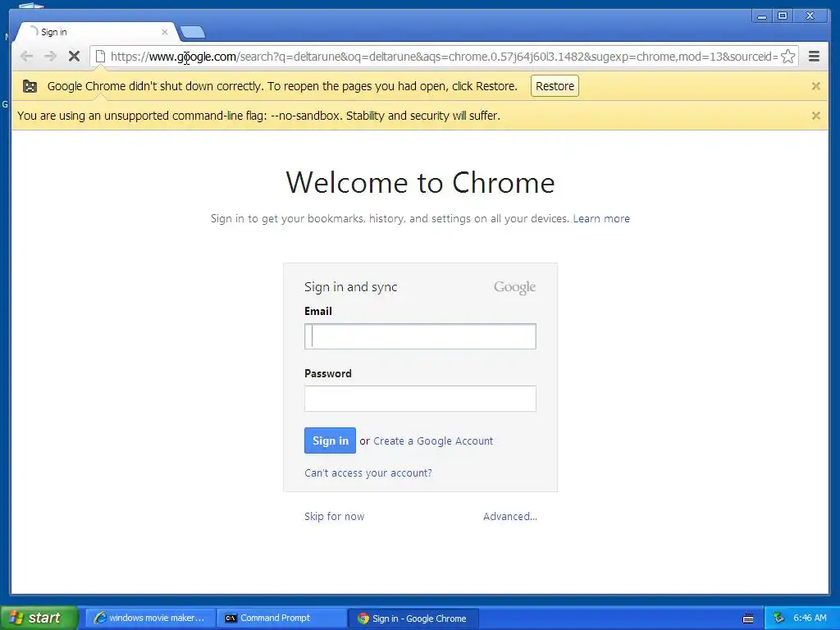Stop the page from loading
The image size is (840, 630).
[x=74, y=57]
